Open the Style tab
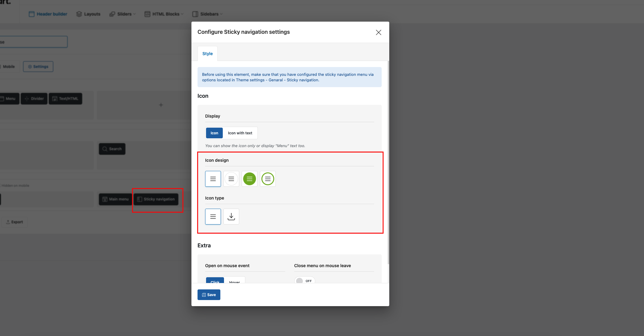Screen dimensions: 644x336 [x=208, y=54]
